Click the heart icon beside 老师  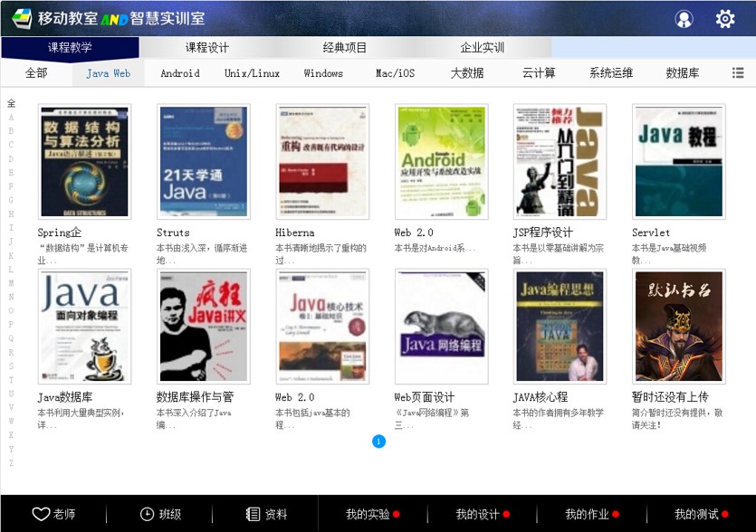coord(41,514)
